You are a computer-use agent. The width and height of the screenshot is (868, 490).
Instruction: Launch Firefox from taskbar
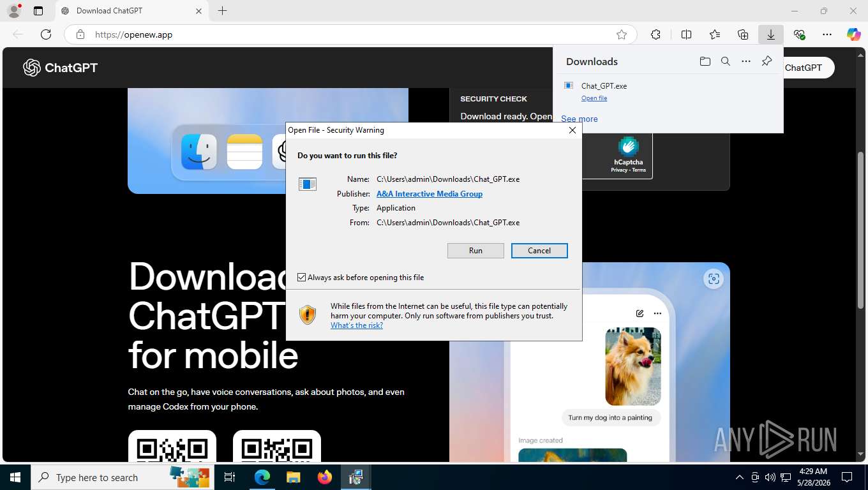pos(325,477)
